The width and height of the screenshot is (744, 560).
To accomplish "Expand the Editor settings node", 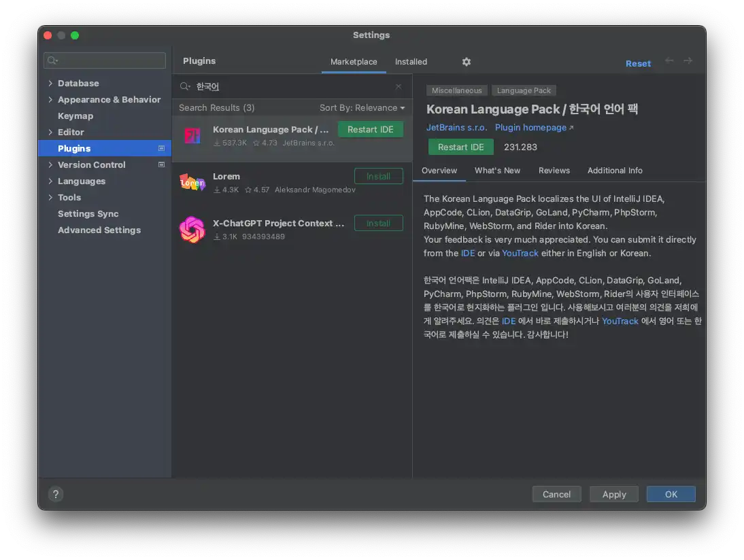I will pyautogui.click(x=50, y=133).
